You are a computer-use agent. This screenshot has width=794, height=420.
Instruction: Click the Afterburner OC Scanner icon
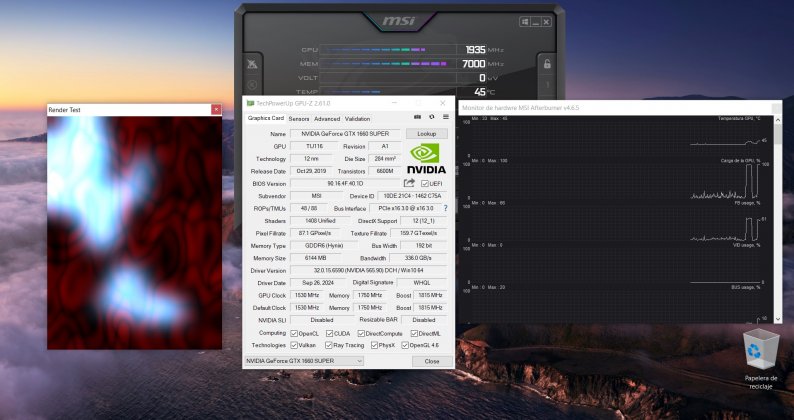pos(252,64)
